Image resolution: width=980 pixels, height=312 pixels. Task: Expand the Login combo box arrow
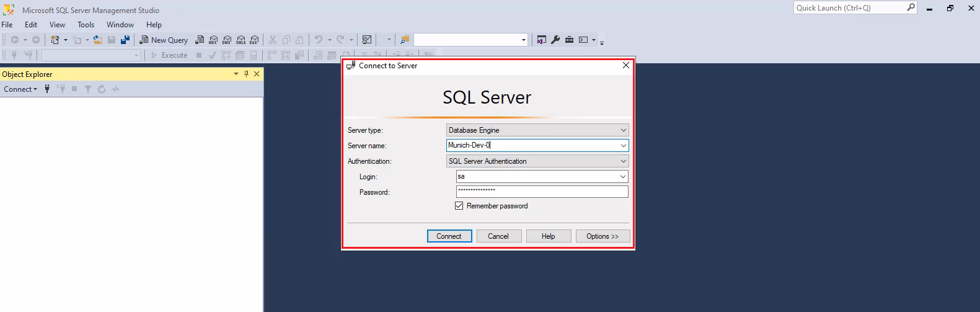tap(623, 176)
